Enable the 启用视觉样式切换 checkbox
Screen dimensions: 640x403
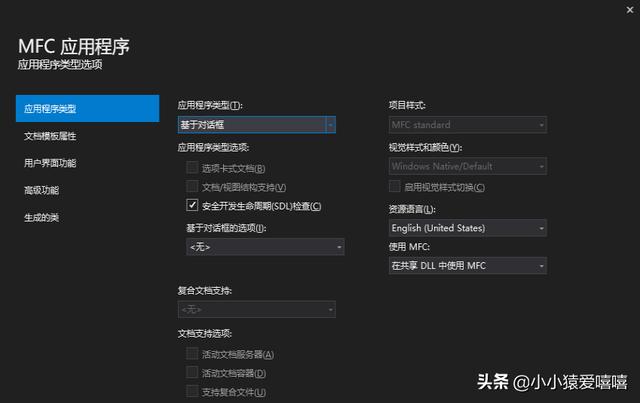395,187
